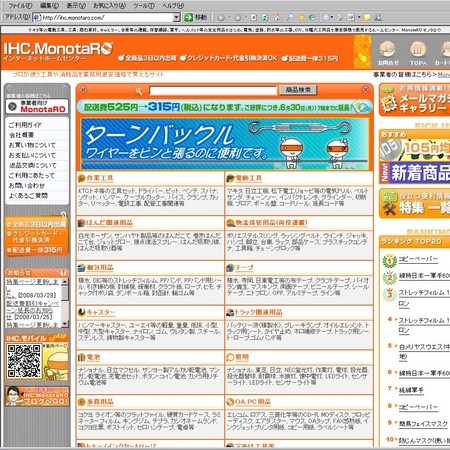Click the 配送費525円→315円 notice banner
The height and width of the screenshot is (450, 450).
[225, 107]
